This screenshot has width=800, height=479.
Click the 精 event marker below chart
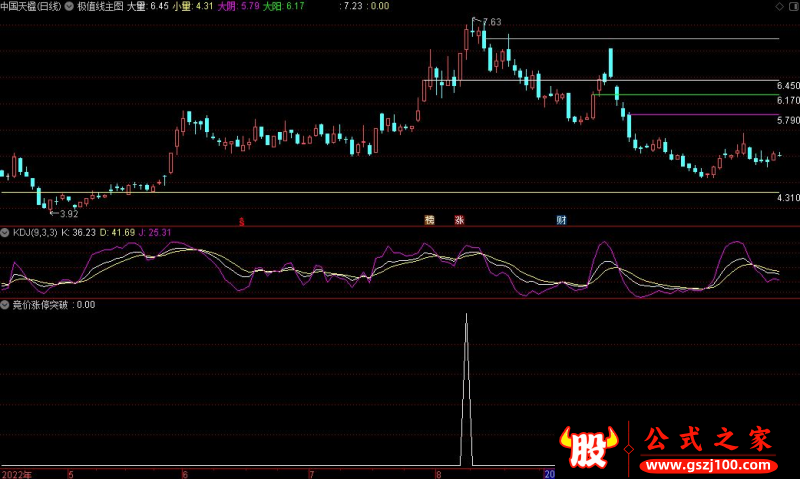(x=429, y=220)
